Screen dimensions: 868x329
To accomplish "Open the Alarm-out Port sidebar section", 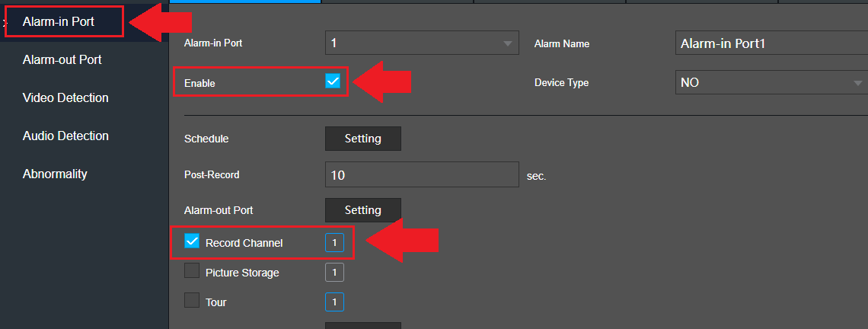I will point(62,59).
